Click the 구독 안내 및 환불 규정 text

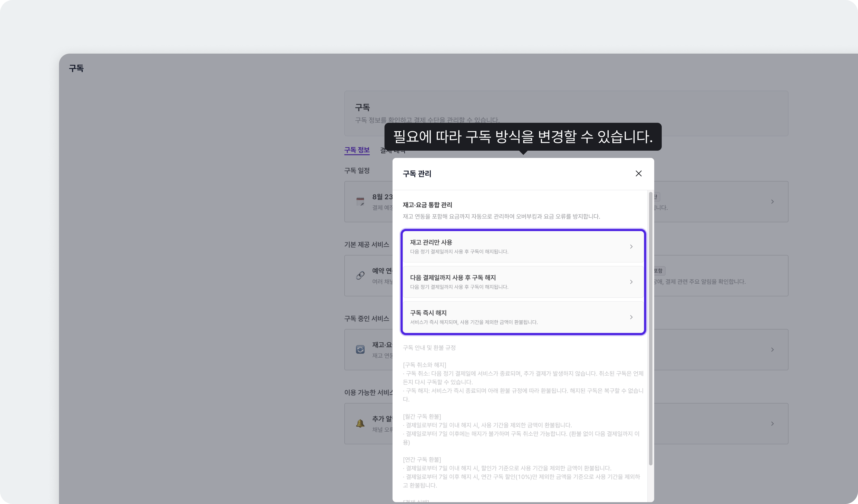(429, 348)
